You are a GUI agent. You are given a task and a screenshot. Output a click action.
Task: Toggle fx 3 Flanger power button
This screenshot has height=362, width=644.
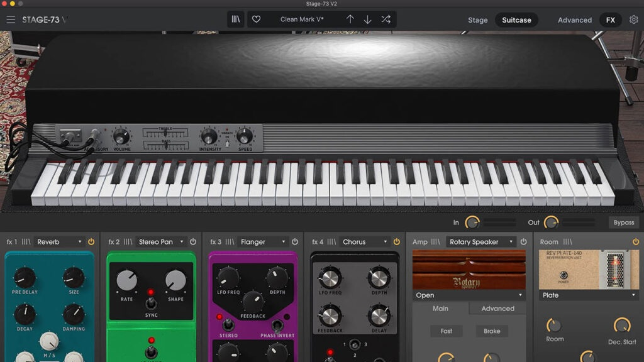coord(295,242)
